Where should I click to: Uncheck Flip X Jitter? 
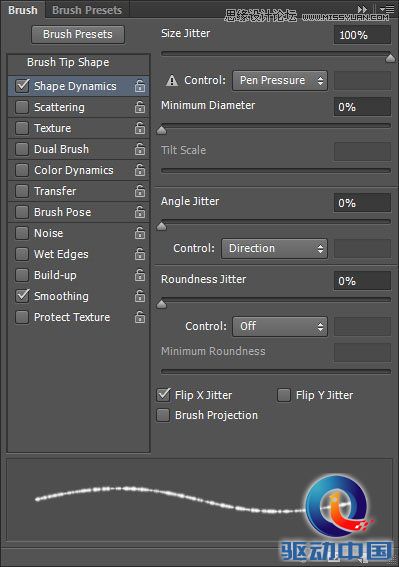click(x=163, y=395)
